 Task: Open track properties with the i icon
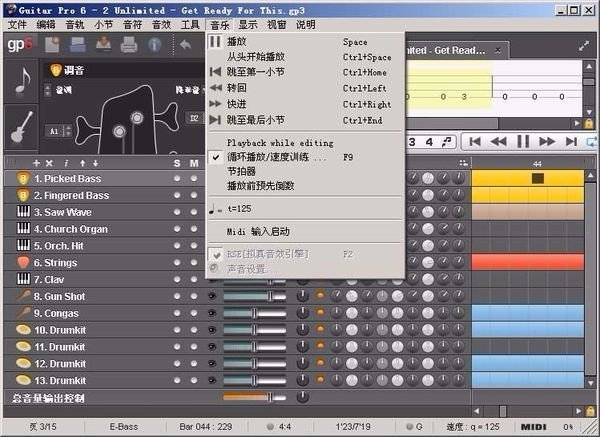[x=66, y=163]
